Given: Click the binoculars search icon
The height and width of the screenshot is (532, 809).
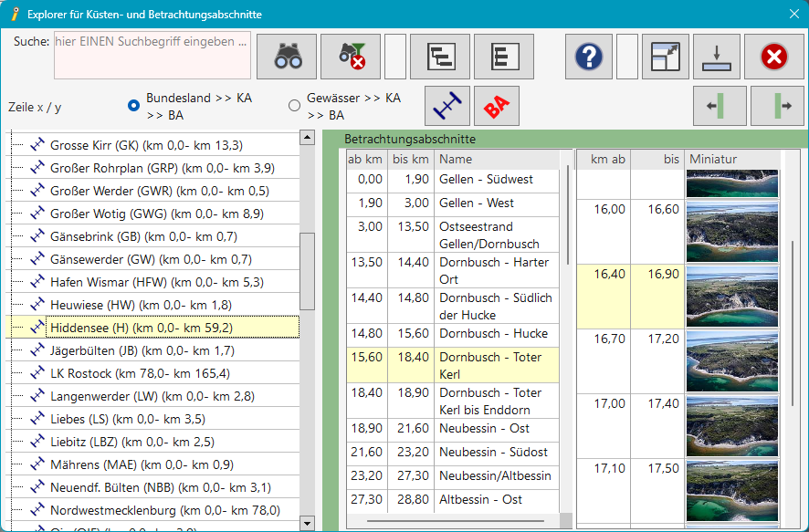Looking at the screenshot, I should pos(287,57).
